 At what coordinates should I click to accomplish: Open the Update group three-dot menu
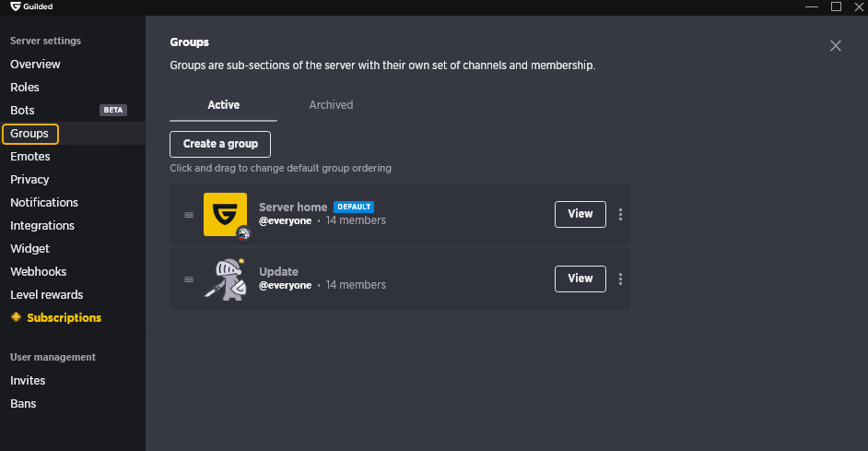click(620, 279)
